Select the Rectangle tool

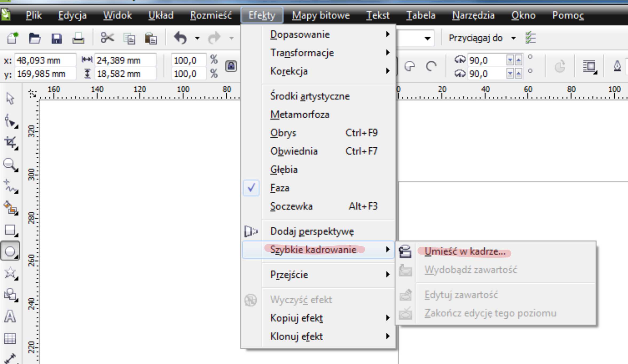tap(10, 230)
